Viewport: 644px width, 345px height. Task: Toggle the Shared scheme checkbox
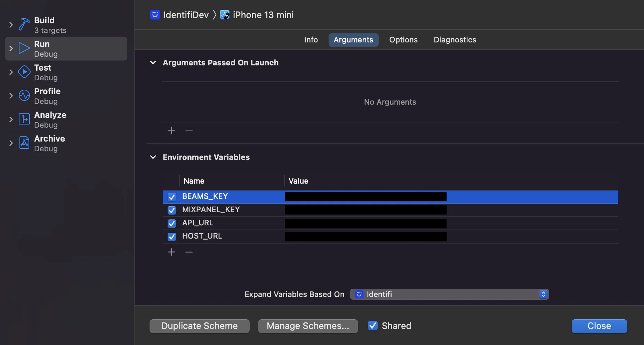pos(373,326)
